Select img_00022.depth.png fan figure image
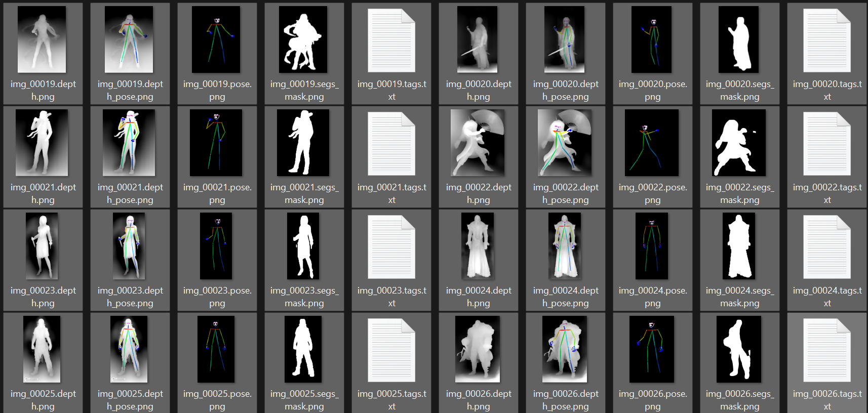868x413 pixels. pos(478,143)
